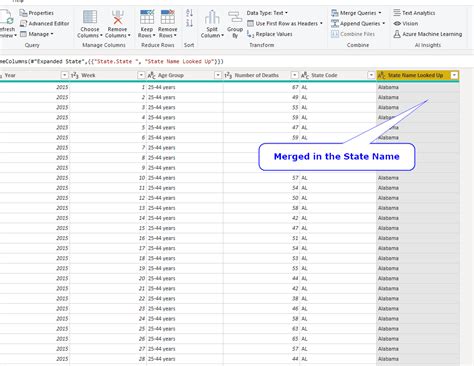Screen dimensions: 474x366
Task: Click the Choose Columns icon
Action: (90, 17)
